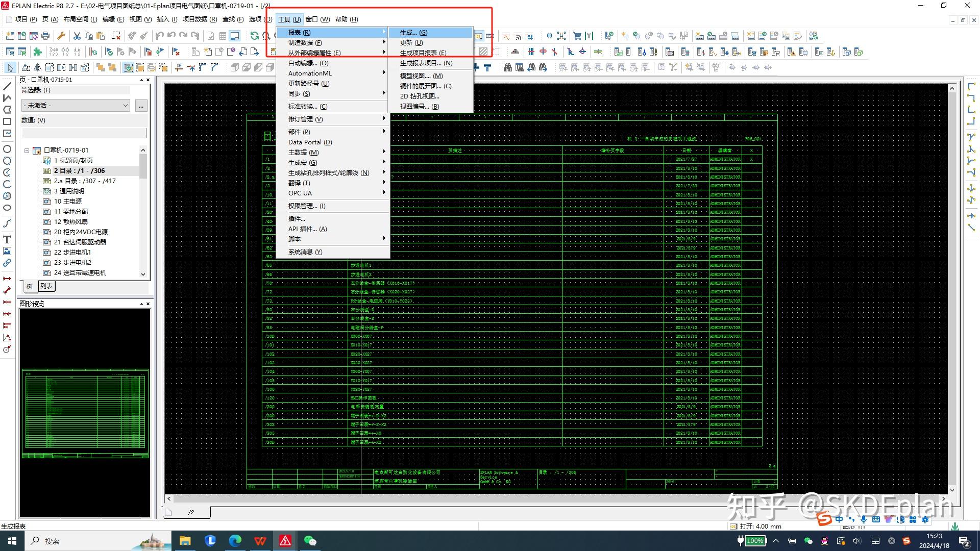Toggle the graphical preview window icon
980x551 pixels.
point(234,36)
